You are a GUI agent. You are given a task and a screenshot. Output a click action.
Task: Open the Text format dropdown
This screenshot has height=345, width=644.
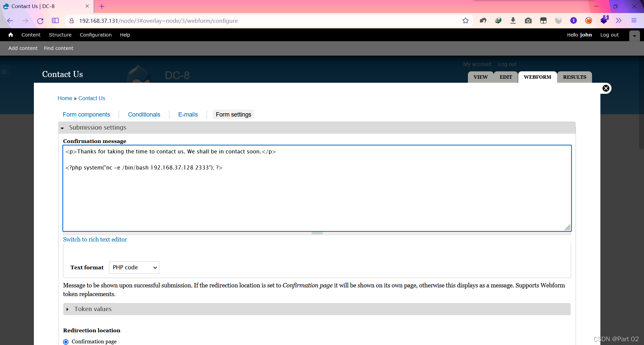tap(134, 267)
